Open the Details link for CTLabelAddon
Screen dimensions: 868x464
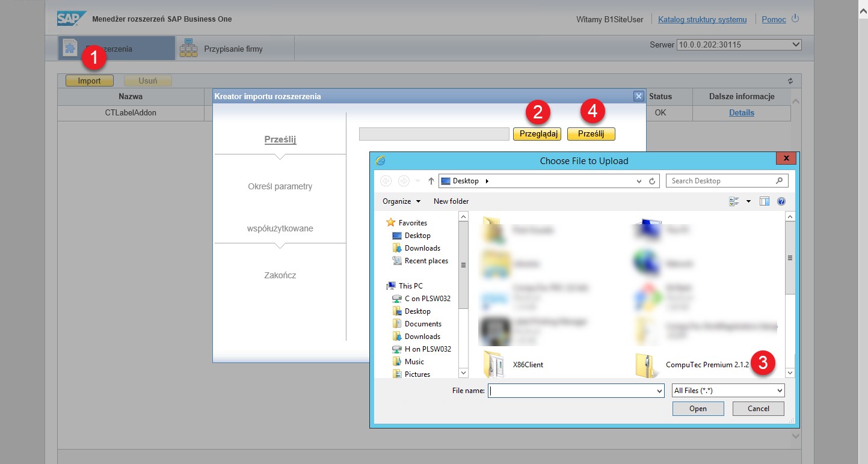pyautogui.click(x=742, y=112)
